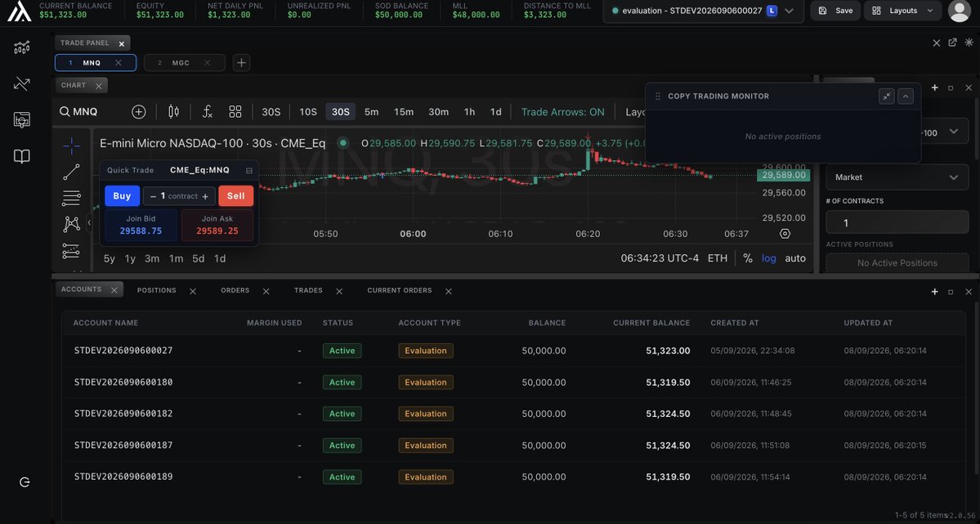Click the Sell button in Quick Trade

235,195
